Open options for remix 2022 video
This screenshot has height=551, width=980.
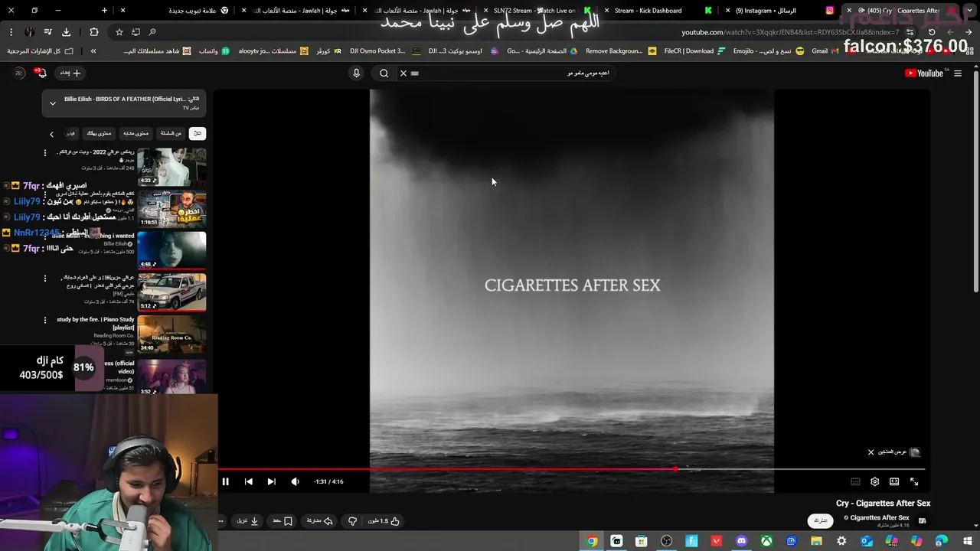coord(45,152)
